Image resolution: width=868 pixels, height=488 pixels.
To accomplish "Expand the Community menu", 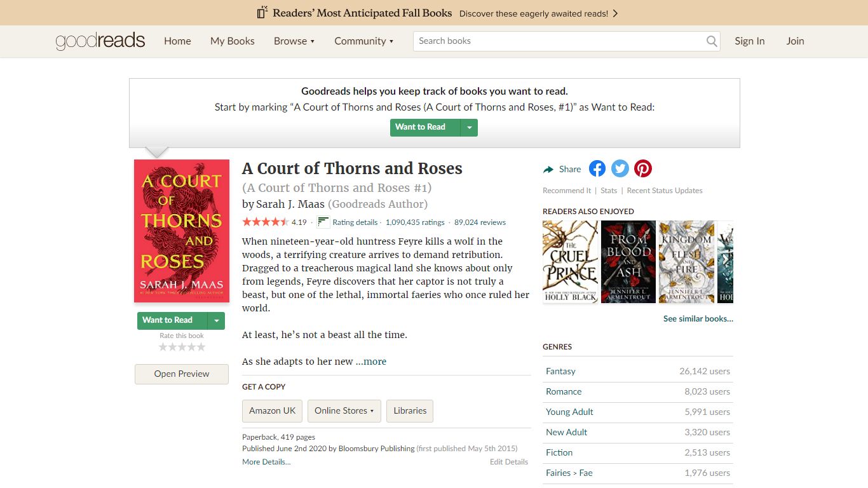I will tap(363, 41).
